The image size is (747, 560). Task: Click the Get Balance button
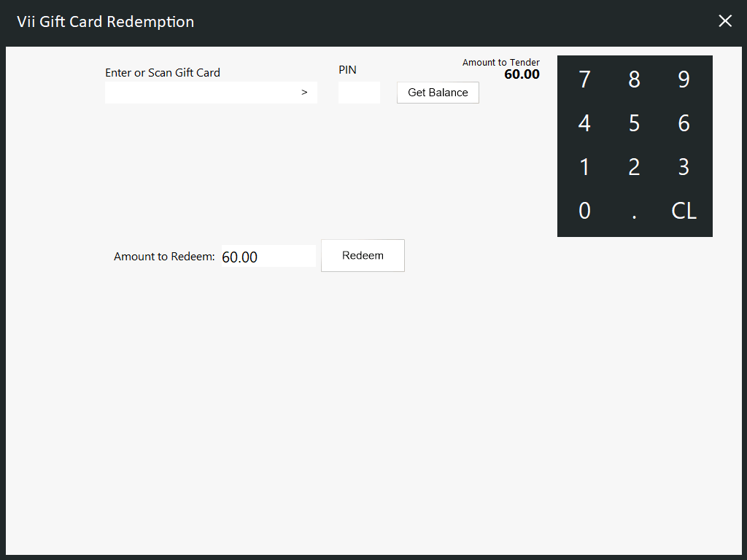click(x=438, y=93)
